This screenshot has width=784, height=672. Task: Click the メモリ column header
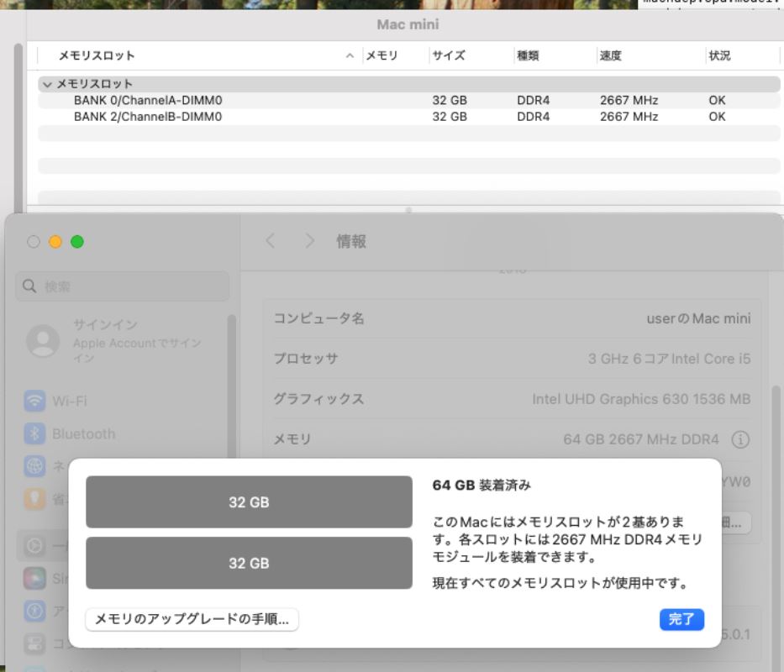pos(381,55)
